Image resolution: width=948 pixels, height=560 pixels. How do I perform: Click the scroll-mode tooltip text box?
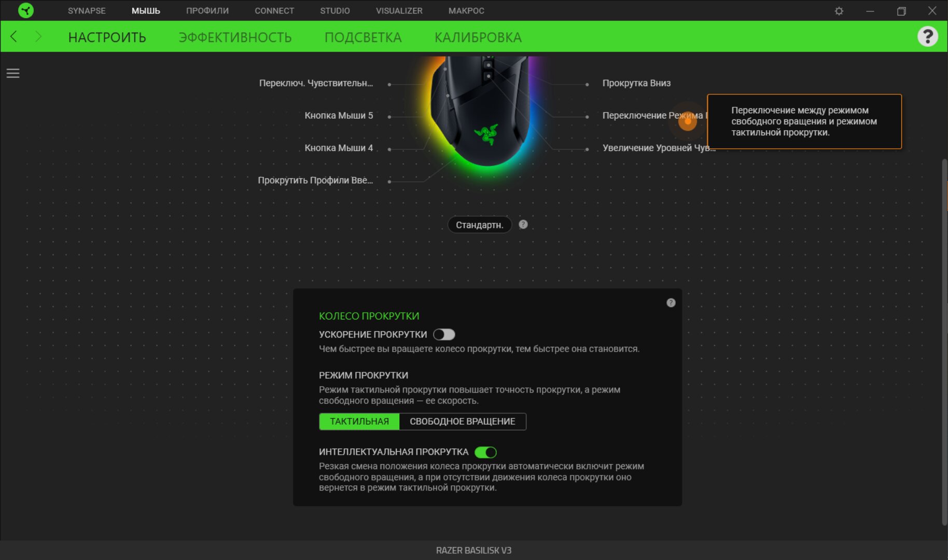(804, 121)
